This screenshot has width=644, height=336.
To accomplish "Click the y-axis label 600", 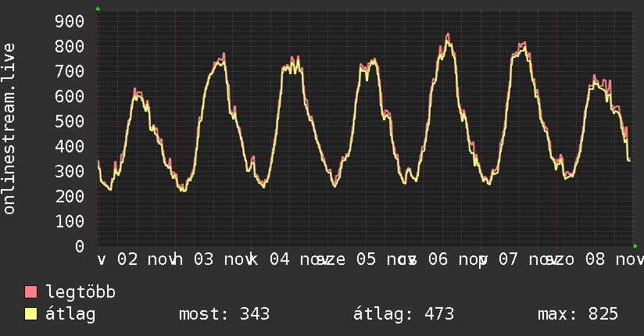I will (70, 97).
